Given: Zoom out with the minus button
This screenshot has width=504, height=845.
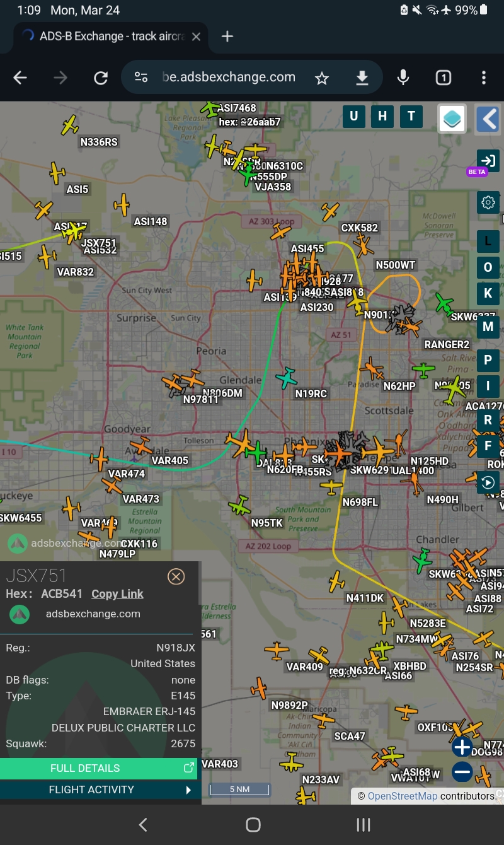Looking at the screenshot, I should click(462, 772).
